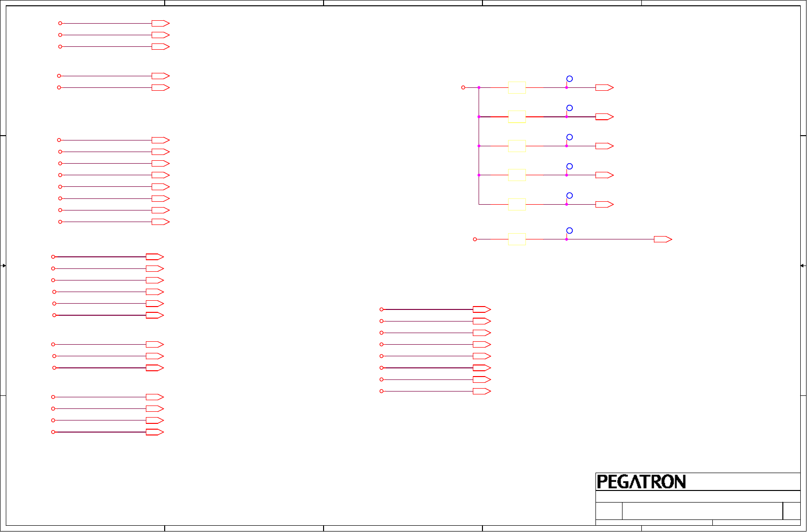Click the PEGATRON logo in the title block
This screenshot has width=807, height=532.
click(x=641, y=482)
